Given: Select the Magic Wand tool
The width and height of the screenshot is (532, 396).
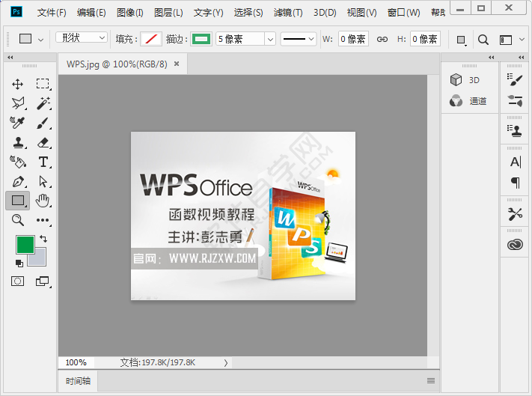Looking at the screenshot, I should [43, 103].
